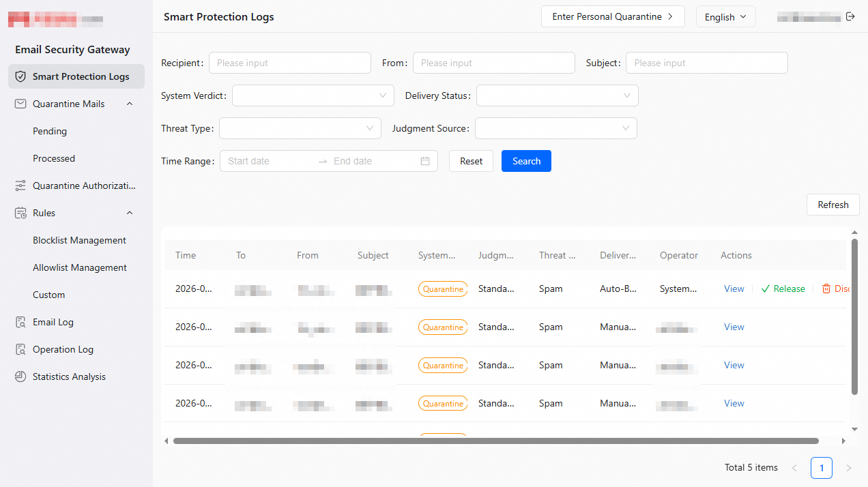Expand the Delivery Status dropdown
This screenshot has width=868, height=487.
[558, 95]
